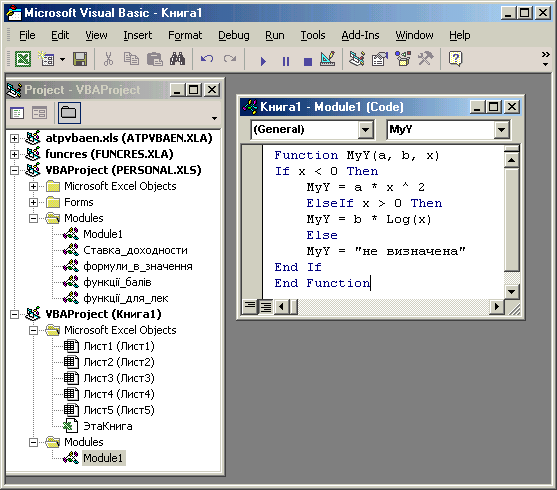
Task: Click View Object in Project panel
Action: click(39, 113)
